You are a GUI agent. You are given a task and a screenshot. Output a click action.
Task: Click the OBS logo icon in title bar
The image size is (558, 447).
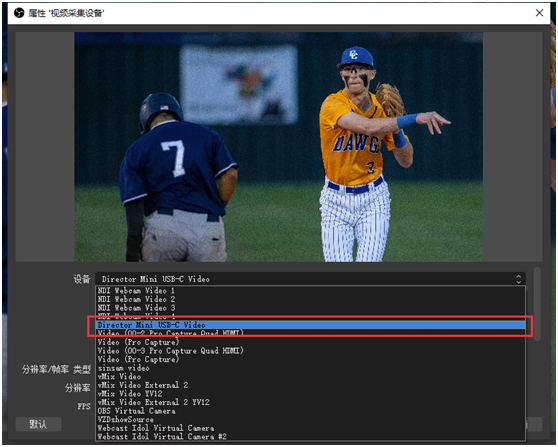click(19, 13)
